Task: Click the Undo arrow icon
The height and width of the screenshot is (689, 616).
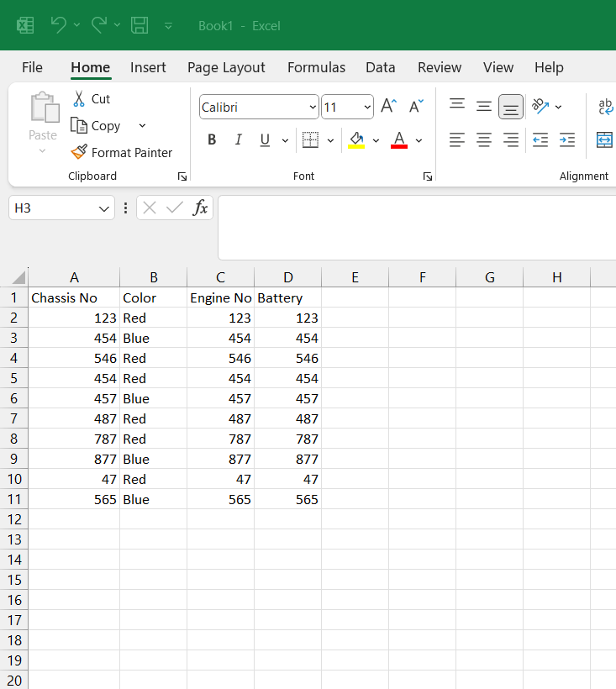Action: [x=59, y=25]
